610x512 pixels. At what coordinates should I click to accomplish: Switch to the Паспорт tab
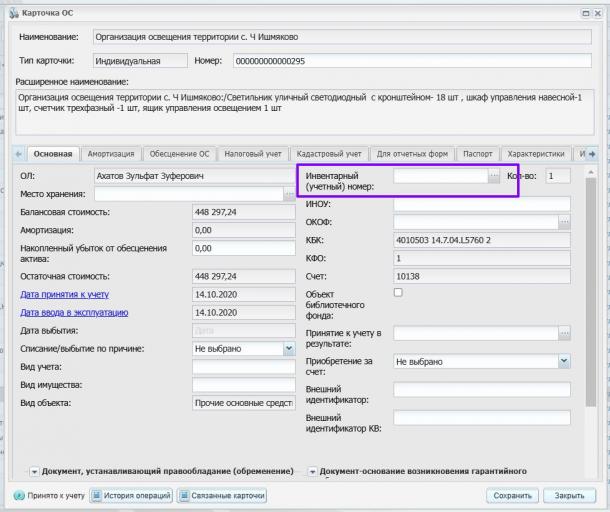pyautogui.click(x=478, y=154)
